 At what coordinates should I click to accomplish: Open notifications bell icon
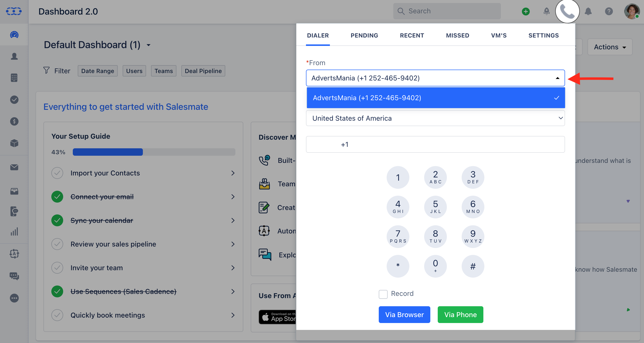(588, 11)
